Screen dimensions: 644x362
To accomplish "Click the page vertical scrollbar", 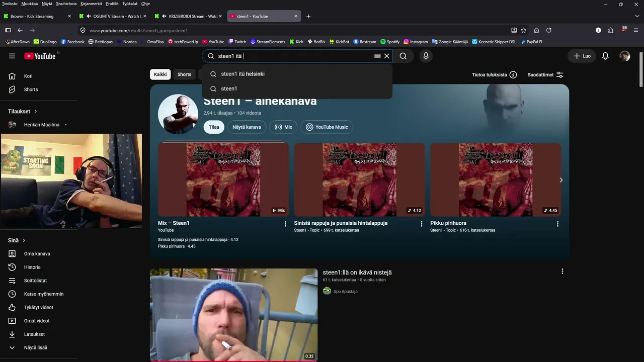I will (640, 70).
